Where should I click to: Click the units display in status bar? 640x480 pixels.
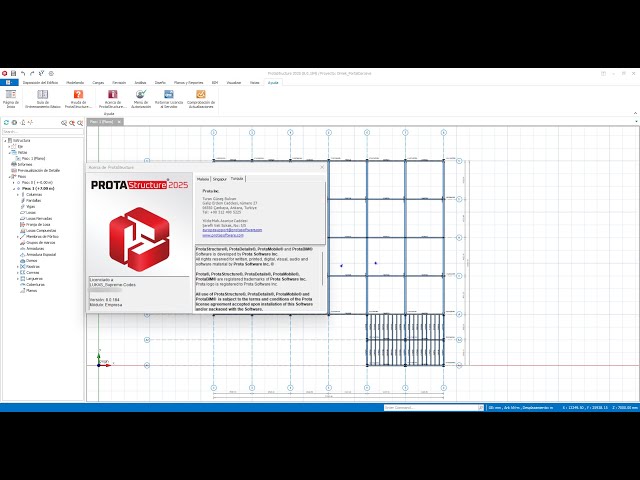click(520, 407)
